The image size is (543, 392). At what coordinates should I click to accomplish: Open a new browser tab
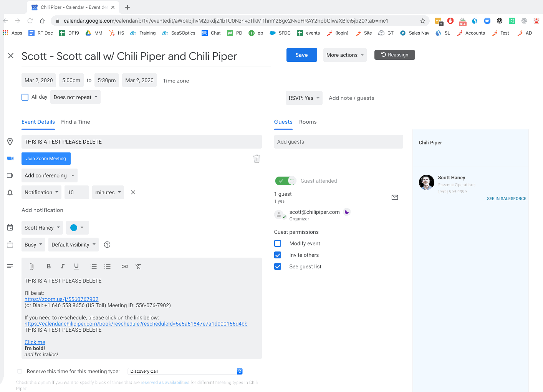(x=127, y=7)
